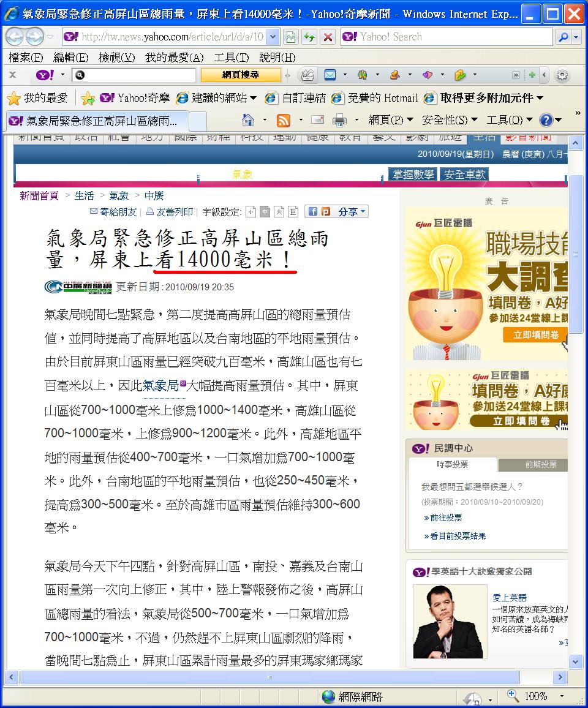588x708 pixels.
Task: Click the 新聞首頁 breadcrumb link
Action: pos(39,195)
